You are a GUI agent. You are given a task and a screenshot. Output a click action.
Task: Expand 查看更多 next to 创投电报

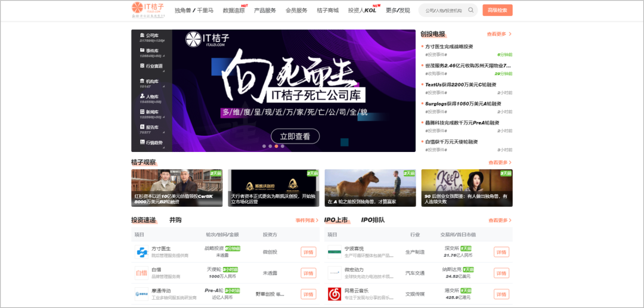click(x=499, y=35)
